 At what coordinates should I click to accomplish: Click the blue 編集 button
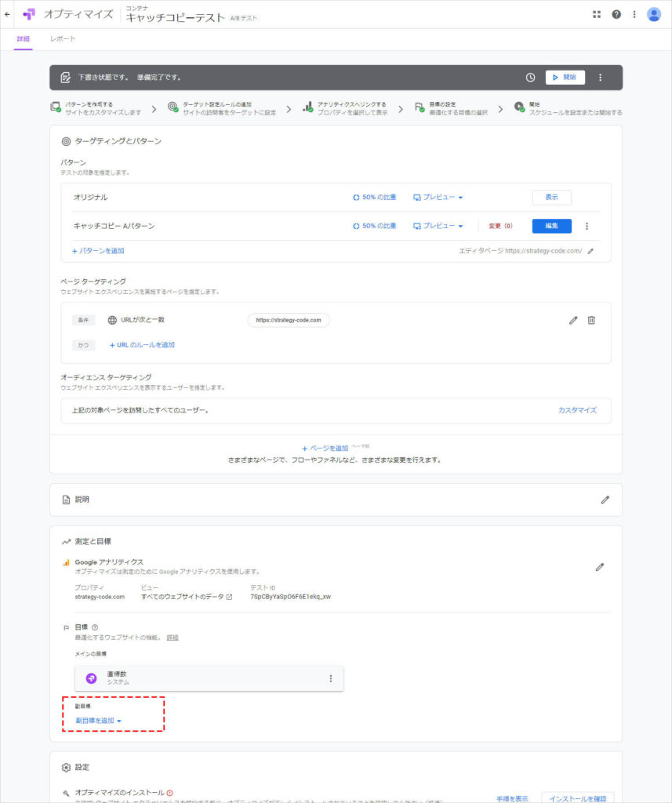[x=551, y=226]
